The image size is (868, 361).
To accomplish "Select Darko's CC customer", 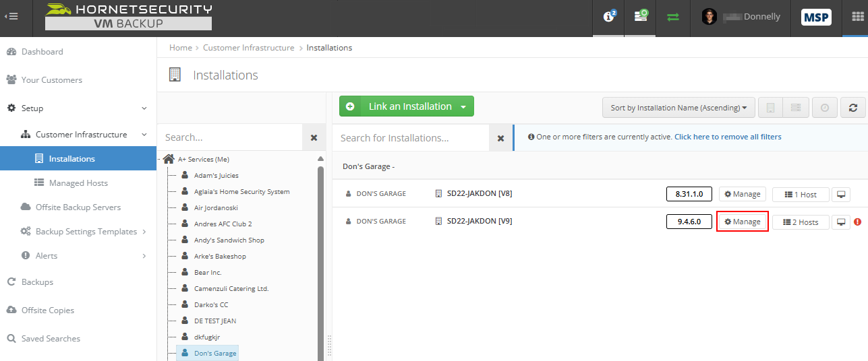I will (x=211, y=304).
